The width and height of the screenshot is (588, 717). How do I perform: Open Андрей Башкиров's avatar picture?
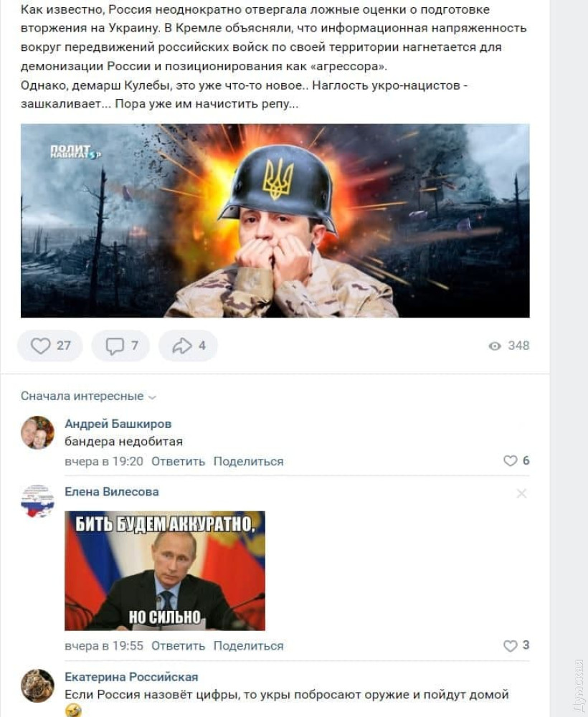point(37,432)
